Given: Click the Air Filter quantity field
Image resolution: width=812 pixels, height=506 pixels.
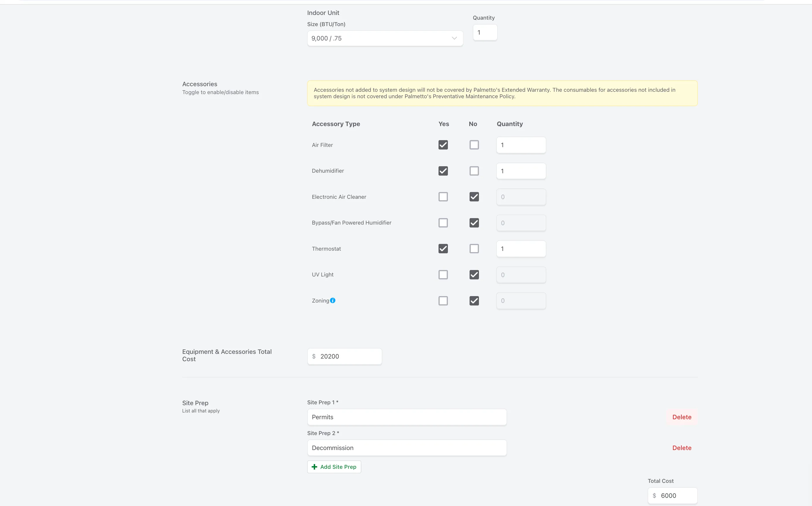Looking at the screenshot, I should tap(521, 145).
